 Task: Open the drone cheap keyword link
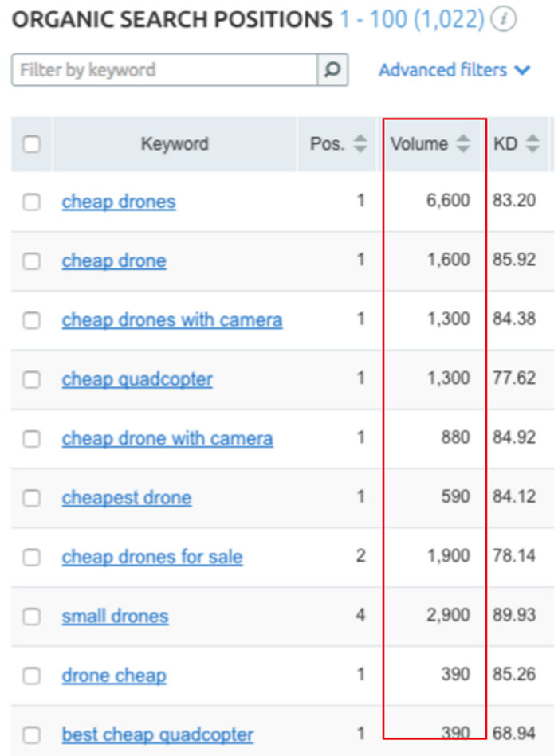click(114, 676)
